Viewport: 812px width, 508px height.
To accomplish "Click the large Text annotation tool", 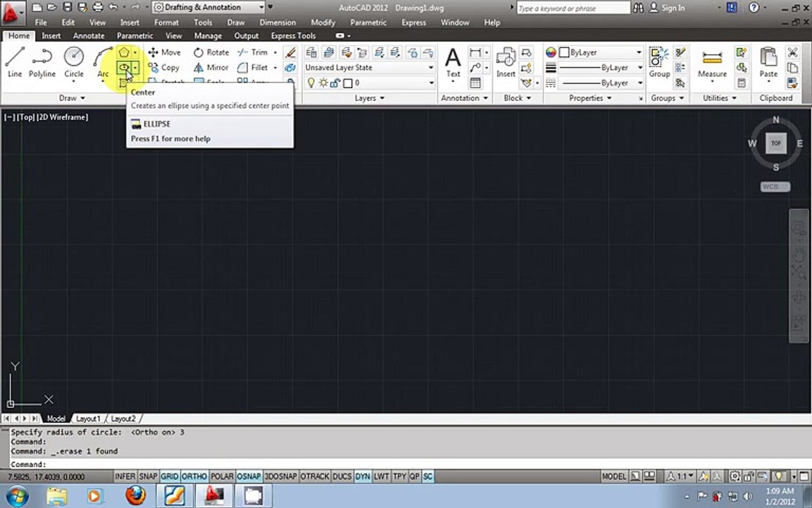I will tap(453, 62).
